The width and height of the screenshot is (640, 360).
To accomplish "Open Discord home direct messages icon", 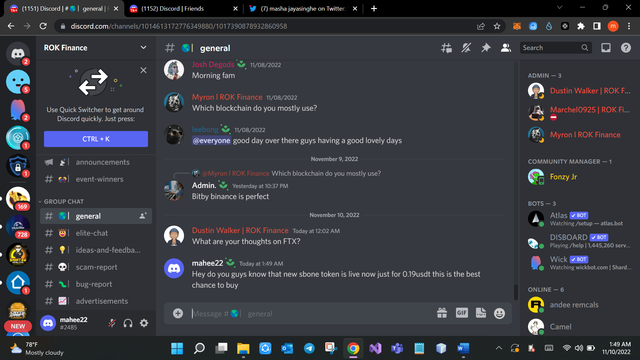I will [18, 53].
